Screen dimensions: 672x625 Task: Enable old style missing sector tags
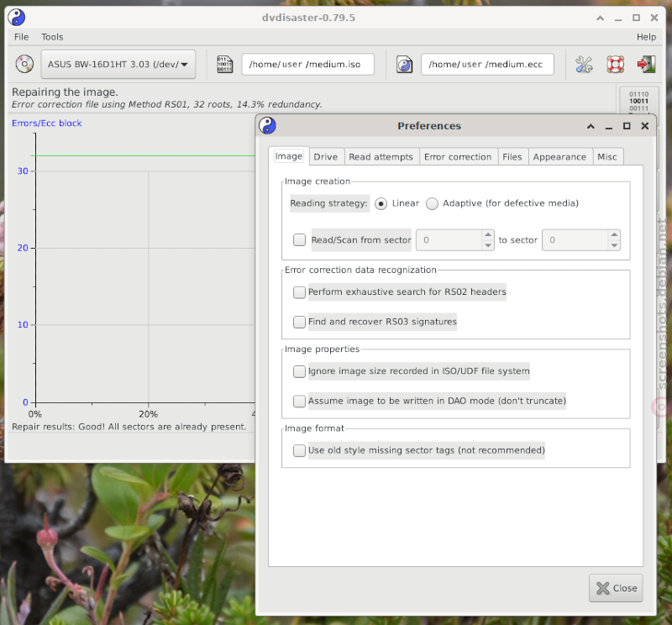(299, 450)
